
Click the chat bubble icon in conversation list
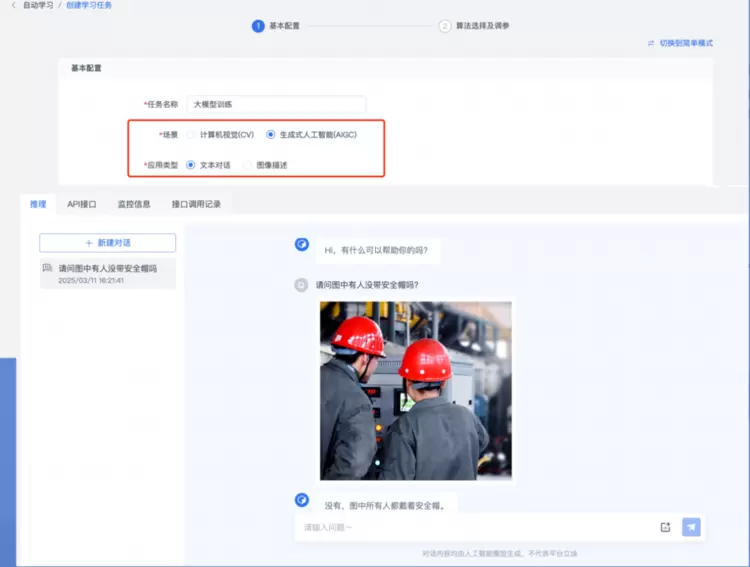[47, 269]
